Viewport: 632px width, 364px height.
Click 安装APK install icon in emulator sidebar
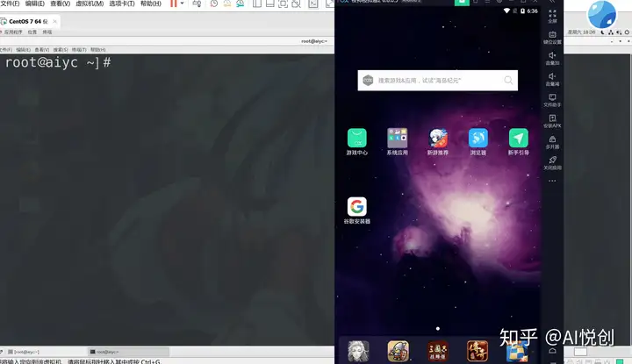pyautogui.click(x=553, y=121)
